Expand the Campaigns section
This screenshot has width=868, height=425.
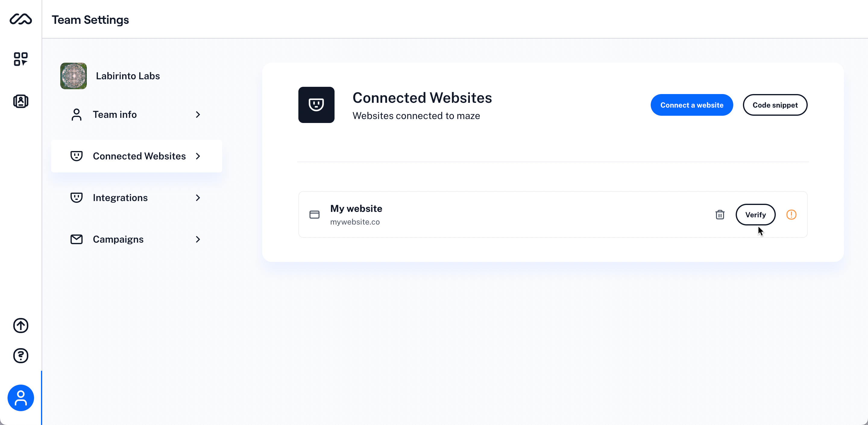[198, 239]
